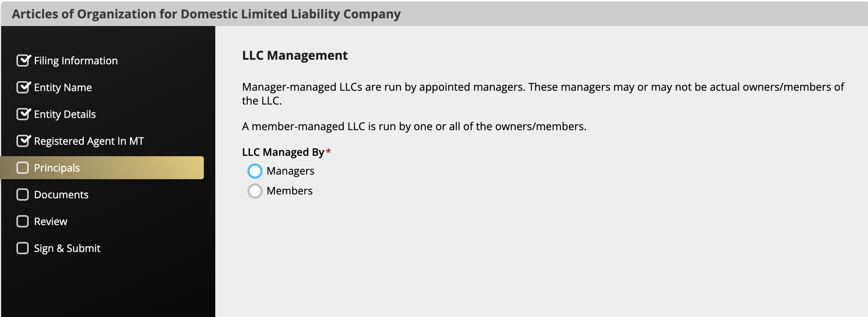Go to the Sign & Submit label
This screenshot has width=868, height=317.
(x=67, y=248)
